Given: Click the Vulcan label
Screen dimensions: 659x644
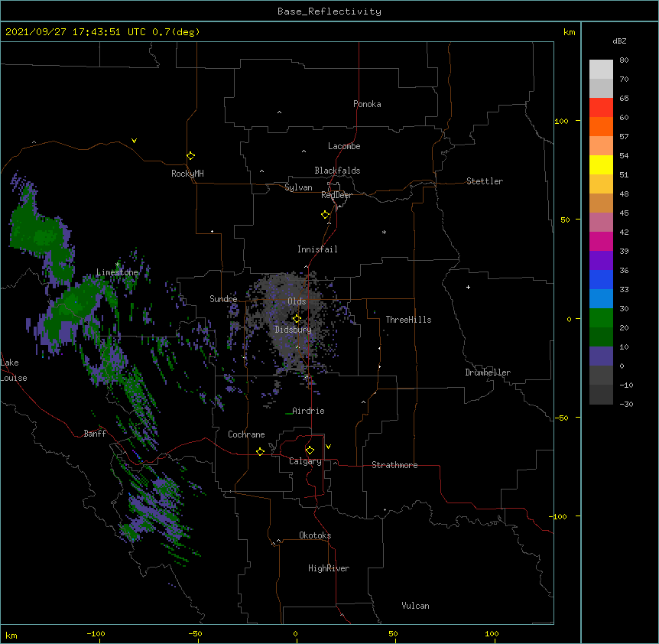Looking at the screenshot, I should pos(415,606).
